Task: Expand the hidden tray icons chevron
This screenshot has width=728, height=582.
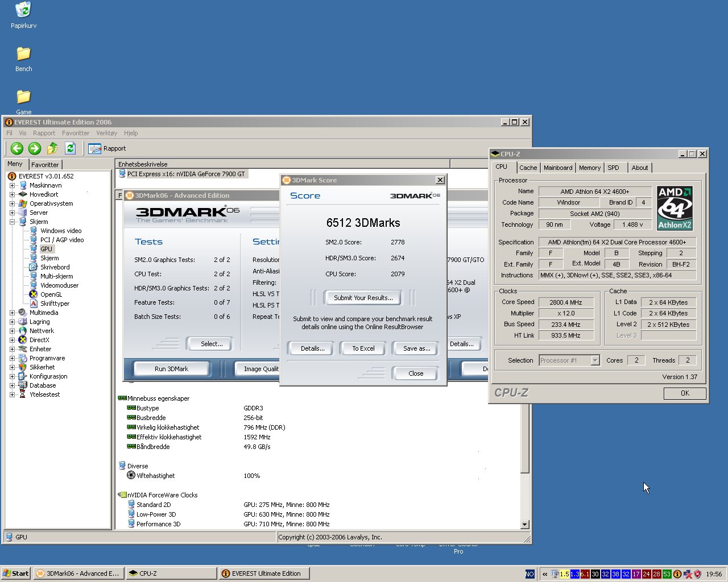Action: click(x=545, y=574)
